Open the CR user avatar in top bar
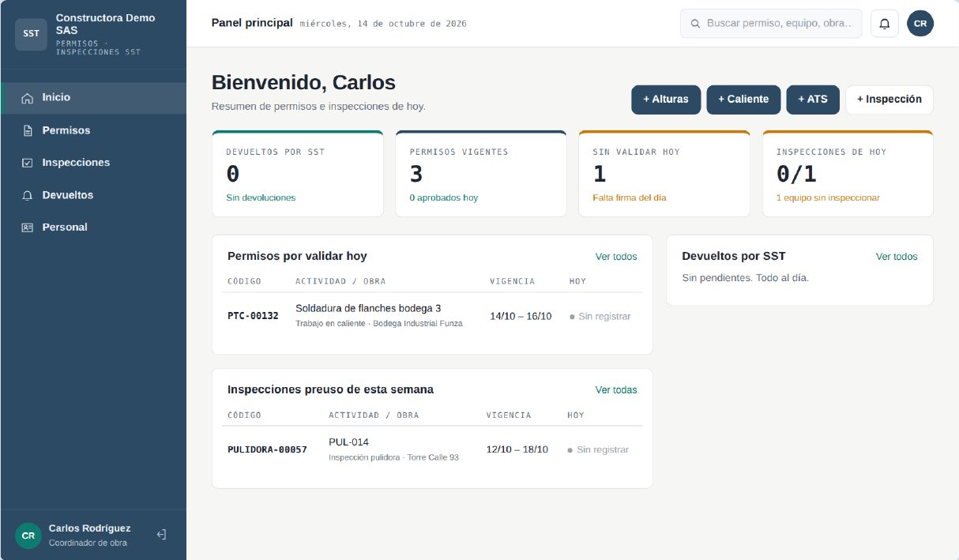 pos(920,24)
